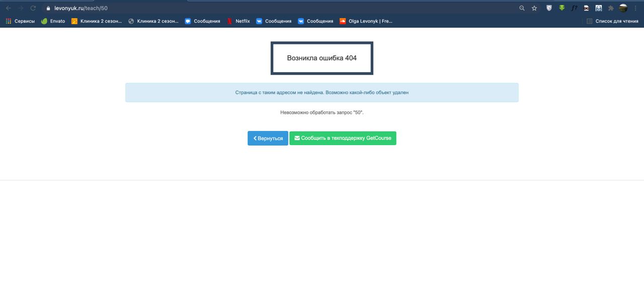Viewport: 644px width, 283px height.
Task: Open the blue-framed character extension icon
Action: (x=599, y=8)
